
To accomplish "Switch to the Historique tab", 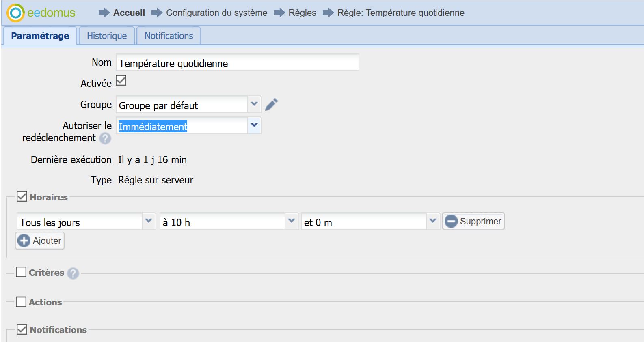I will tap(107, 36).
